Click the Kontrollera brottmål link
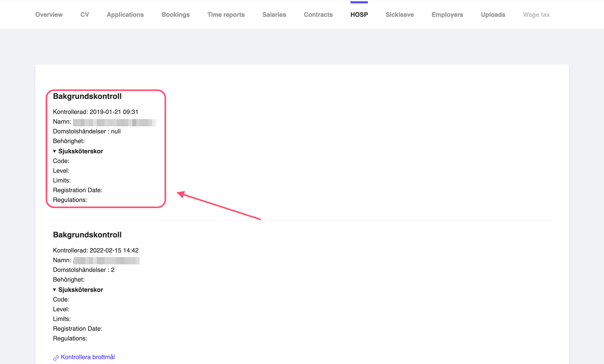The width and height of the screenshot is (604, 364). 88,357
